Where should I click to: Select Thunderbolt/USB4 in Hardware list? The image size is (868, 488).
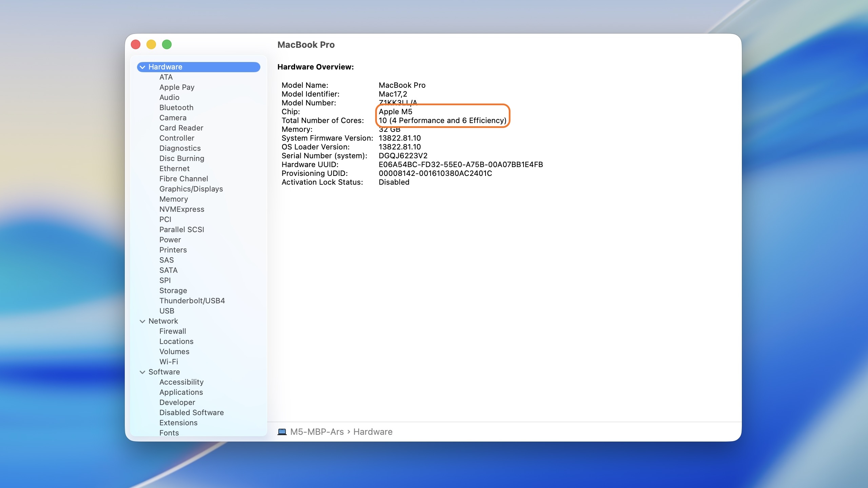pyautogui.click(x=192, y=301)
